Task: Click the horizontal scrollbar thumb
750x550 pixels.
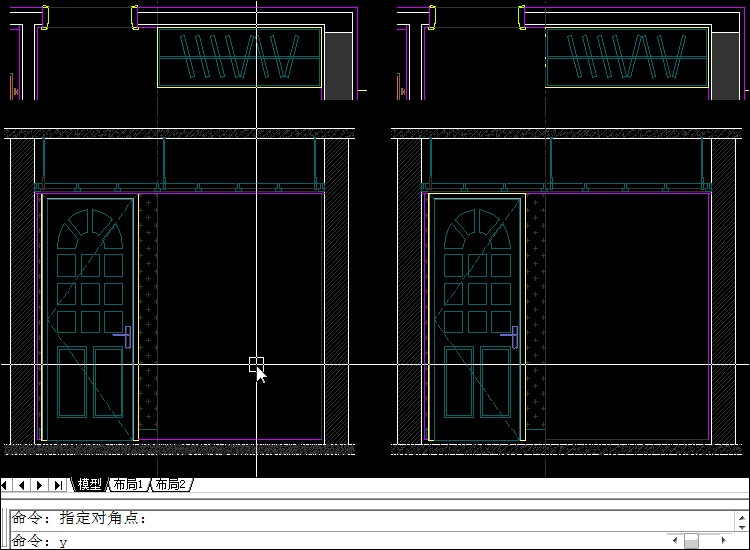Action: (691, 541)
